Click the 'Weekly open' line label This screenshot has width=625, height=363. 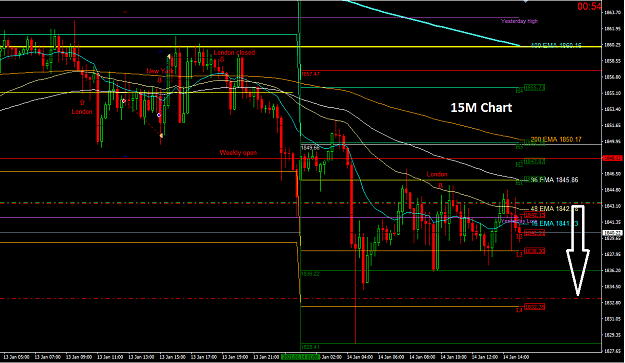[238, 153]
